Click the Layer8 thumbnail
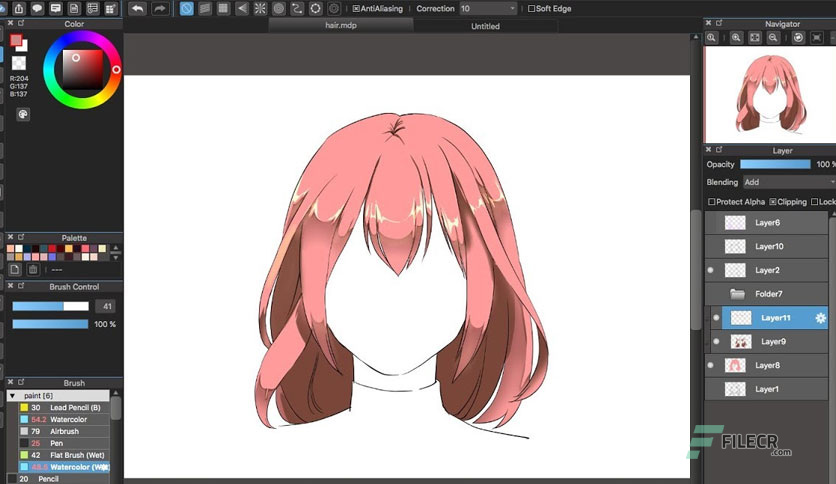 [735, 365]
